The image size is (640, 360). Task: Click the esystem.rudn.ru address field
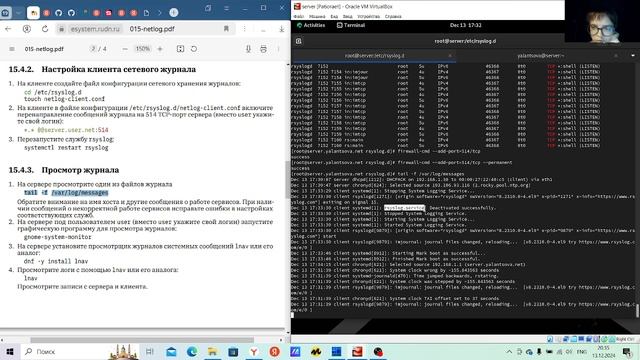(95, 29)
